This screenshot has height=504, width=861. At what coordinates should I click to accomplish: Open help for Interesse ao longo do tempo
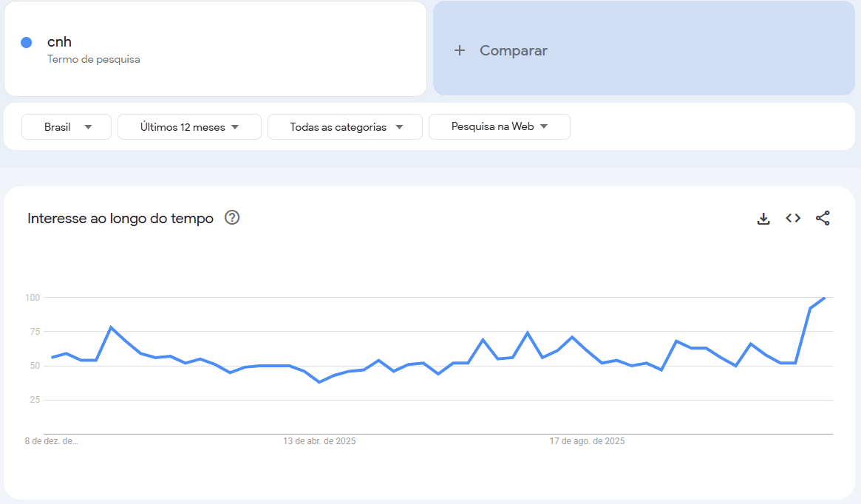pos(232,217)
